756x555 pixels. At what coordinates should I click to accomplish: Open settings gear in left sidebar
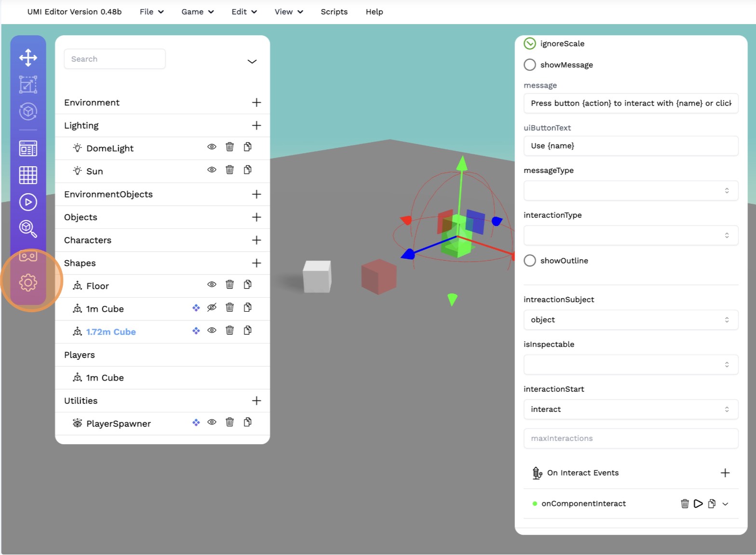tap(28, 283)
